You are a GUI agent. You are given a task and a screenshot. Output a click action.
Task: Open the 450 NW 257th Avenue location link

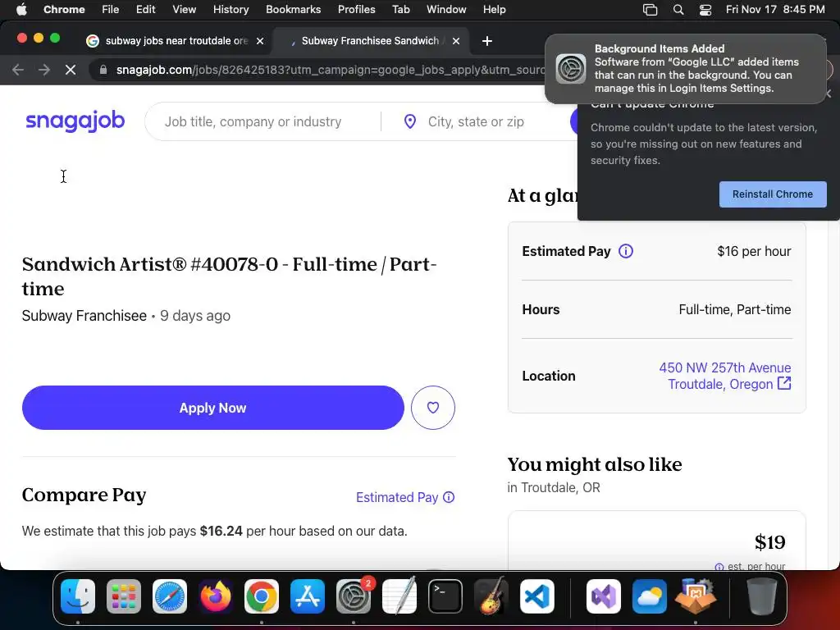[x=724, y=376]
